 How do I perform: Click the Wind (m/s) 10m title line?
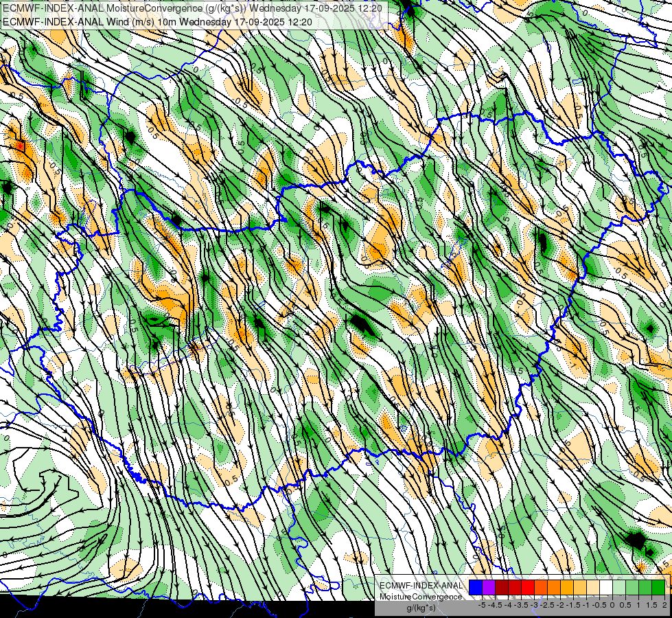[x=157, y=22]
